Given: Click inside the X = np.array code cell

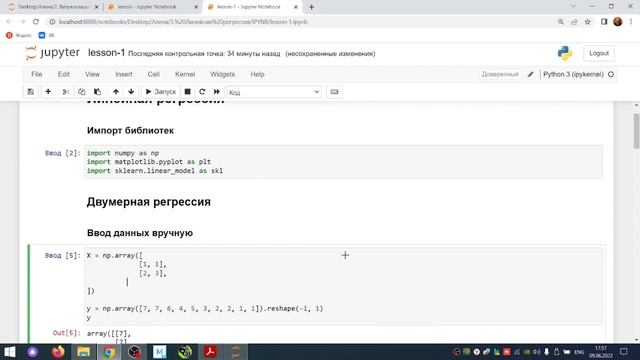Looking at the screenshot, I should click(x=343, y=286).
